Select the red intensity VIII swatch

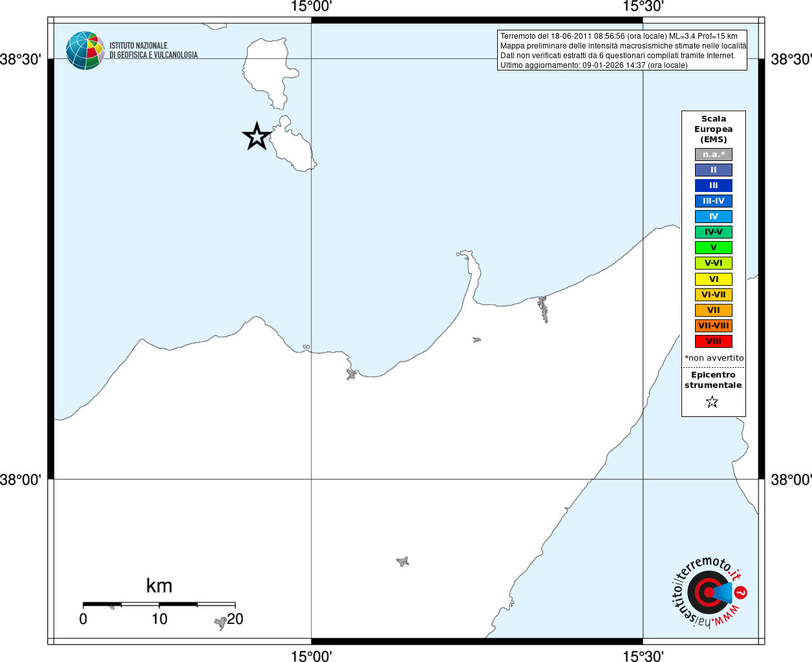pyautogui.click(x=714, y=341)
